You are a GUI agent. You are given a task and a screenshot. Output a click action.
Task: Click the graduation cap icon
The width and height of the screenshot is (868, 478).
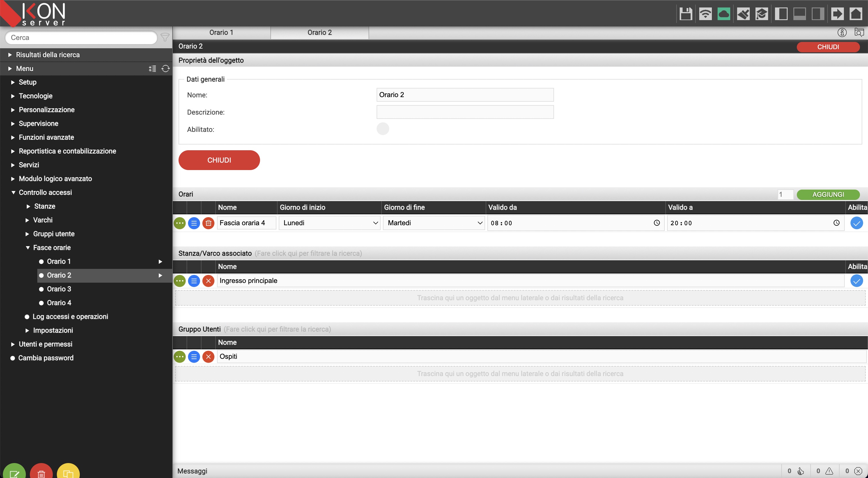click(x=762, y=14)
